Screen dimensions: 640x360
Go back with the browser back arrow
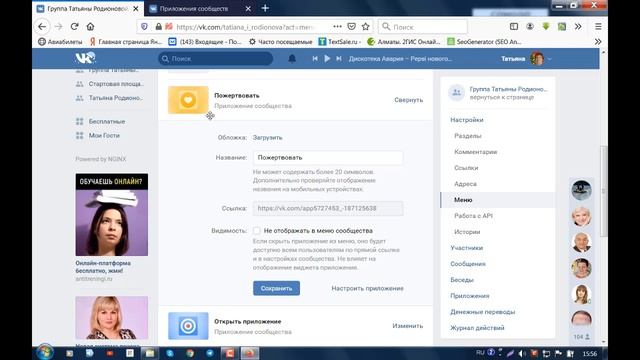pyautogui.click(x=42, y=27)
